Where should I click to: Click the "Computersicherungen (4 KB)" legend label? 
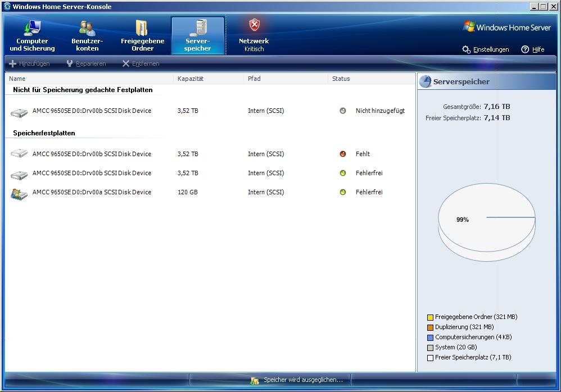click(x=473, y=338)
